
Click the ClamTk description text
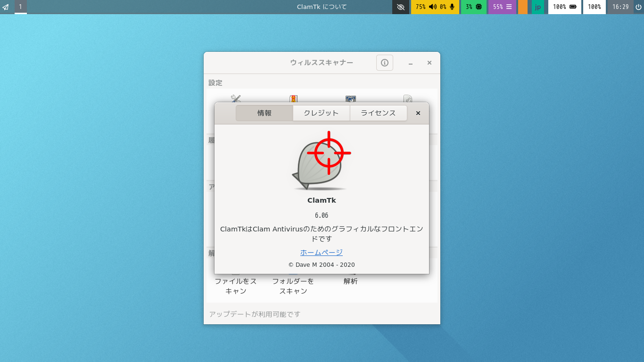[x=322, y=234]
